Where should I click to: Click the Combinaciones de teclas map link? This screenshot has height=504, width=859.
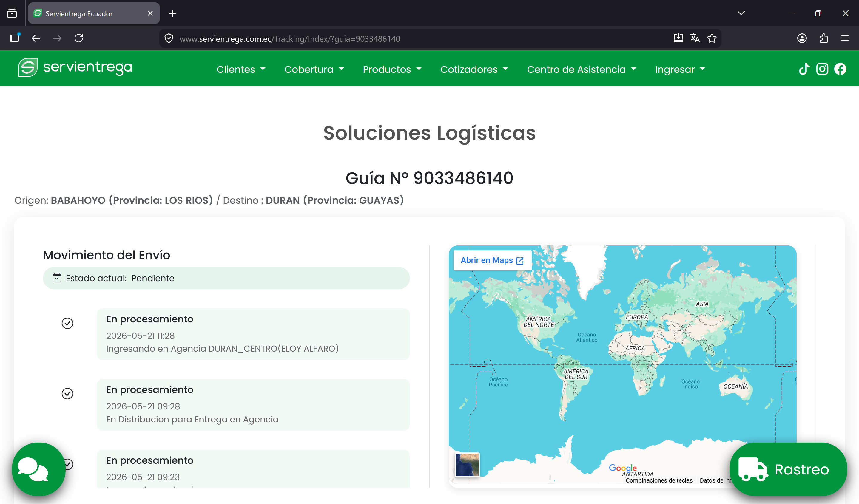[x=659, y=480]
